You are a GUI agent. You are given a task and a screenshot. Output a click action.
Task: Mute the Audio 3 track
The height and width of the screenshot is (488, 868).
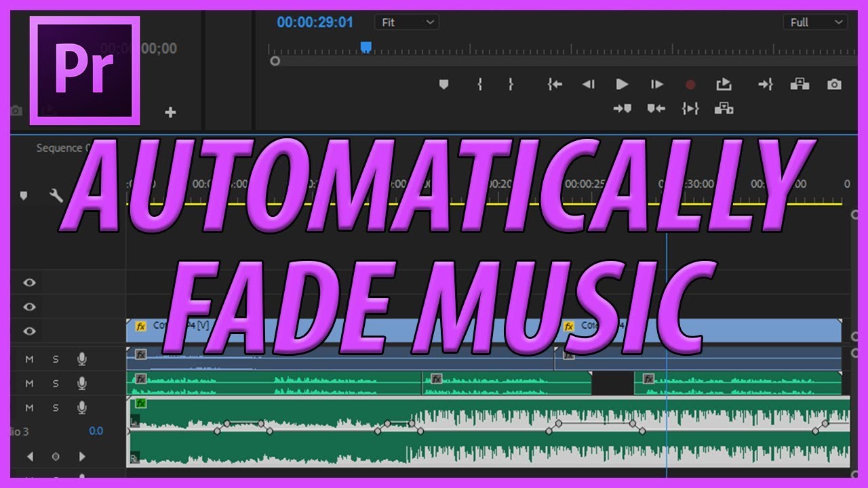[28, 407]
